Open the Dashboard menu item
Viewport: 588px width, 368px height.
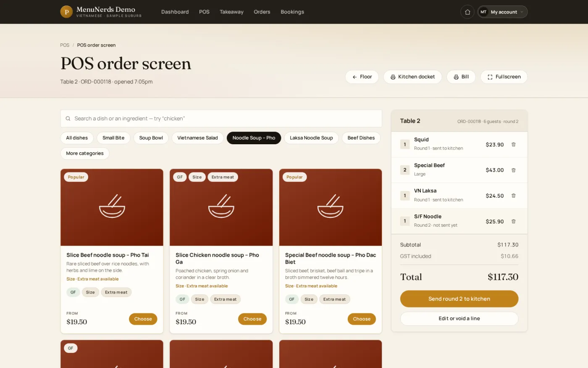coord(175,12)
